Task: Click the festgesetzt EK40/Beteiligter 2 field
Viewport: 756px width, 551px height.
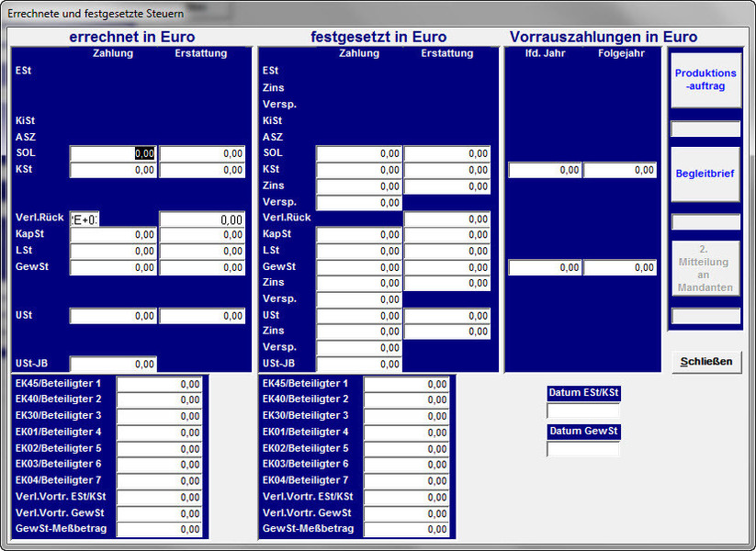Action: point(406,400)
